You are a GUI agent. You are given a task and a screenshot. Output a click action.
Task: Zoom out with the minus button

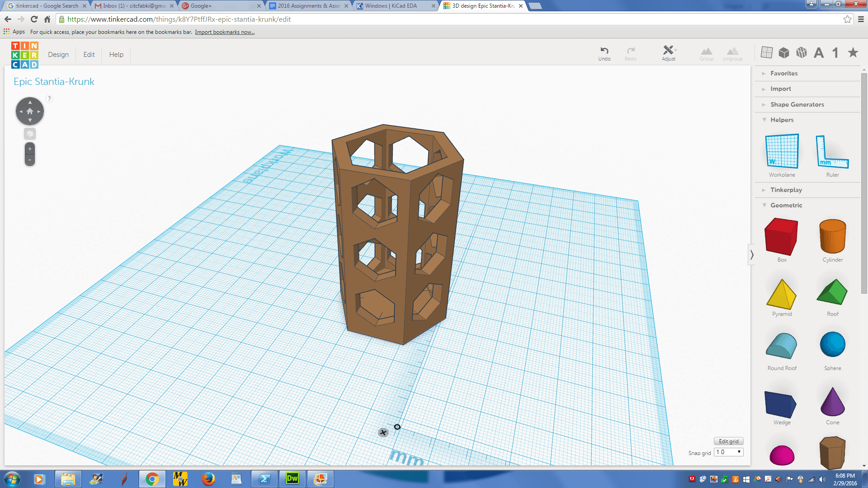[30, 160]
